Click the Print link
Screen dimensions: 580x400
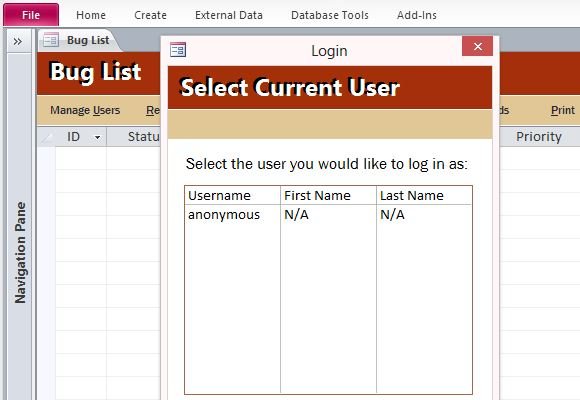(x=563, y=110)
